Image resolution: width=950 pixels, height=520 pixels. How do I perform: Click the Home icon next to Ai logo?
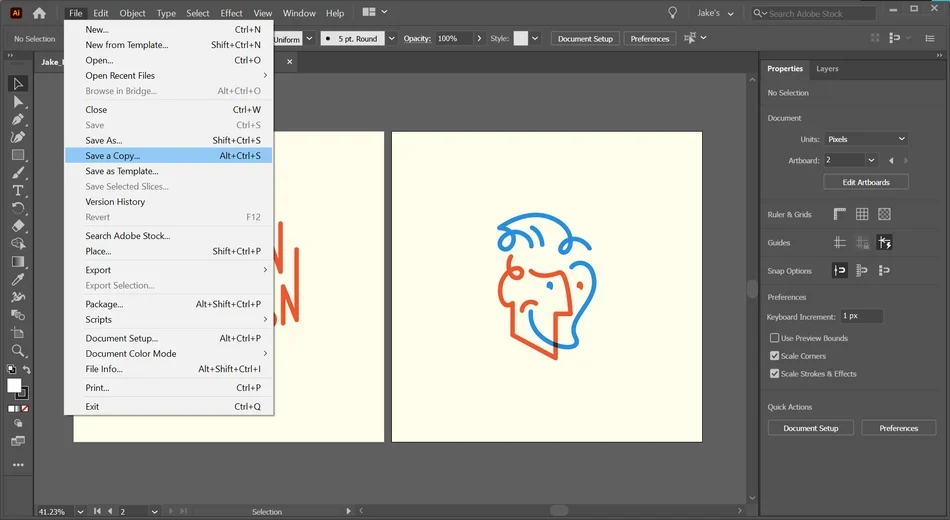coord(39,13)
